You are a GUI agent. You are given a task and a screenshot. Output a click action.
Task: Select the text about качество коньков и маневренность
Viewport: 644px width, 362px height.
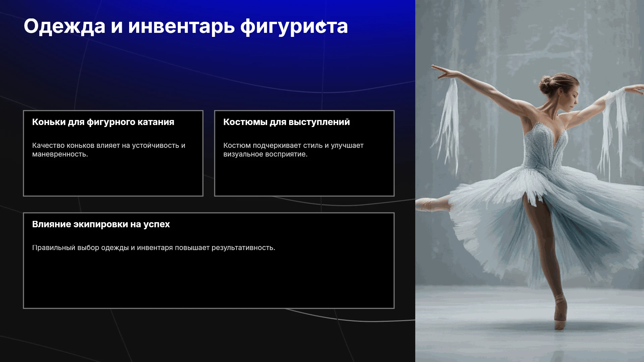pos(109,150)
